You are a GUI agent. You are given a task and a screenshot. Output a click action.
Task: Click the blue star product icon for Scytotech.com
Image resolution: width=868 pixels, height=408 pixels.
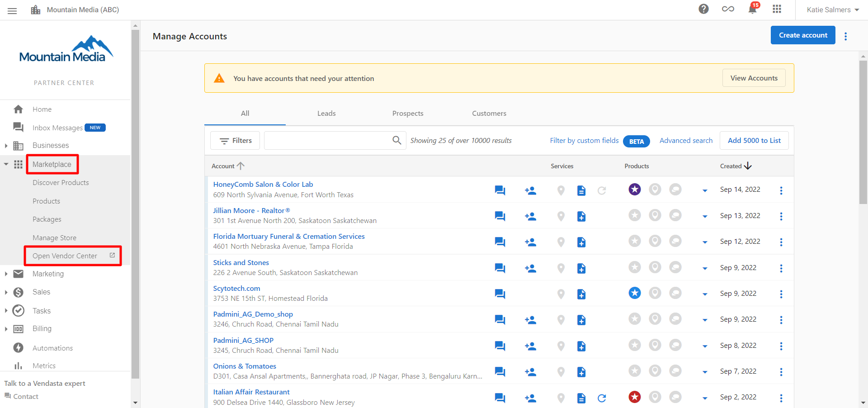point(635,293)
